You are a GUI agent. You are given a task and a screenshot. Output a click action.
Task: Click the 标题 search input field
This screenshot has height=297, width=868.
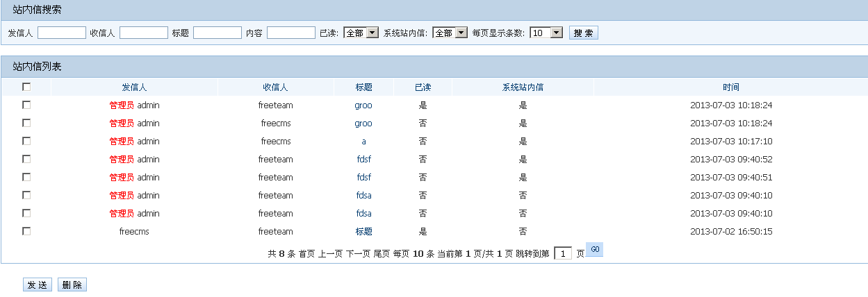click(x=218, y=33)
